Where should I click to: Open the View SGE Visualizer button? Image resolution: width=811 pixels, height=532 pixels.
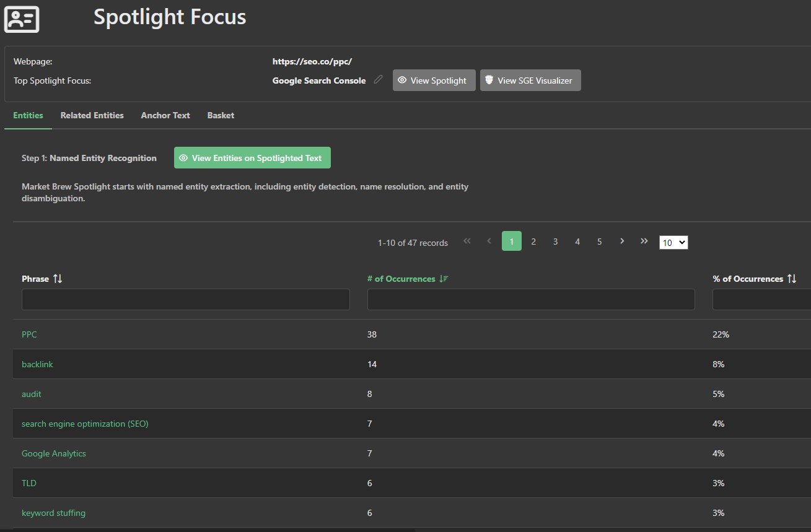(530, 81)
